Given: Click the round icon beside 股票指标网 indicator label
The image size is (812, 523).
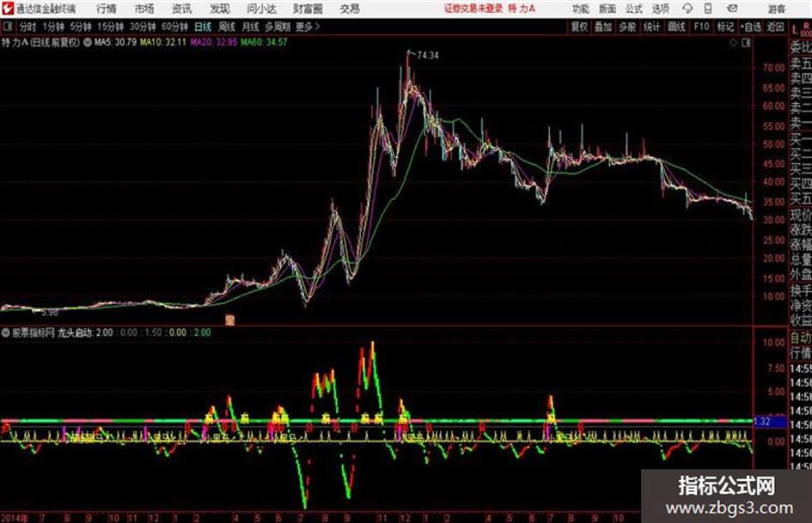Looking at the screenshot, I should (x=6, y=332).
